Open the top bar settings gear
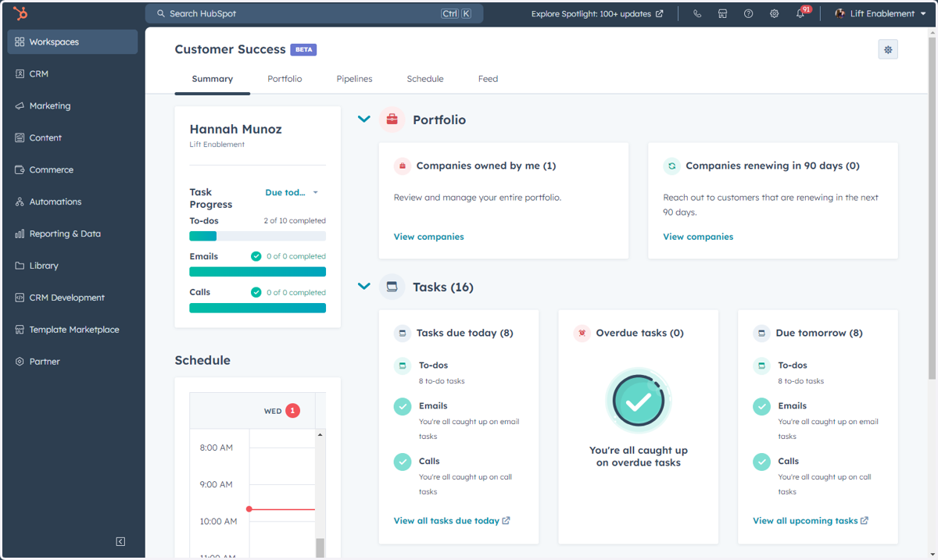This screenshot has width=938, height=560. (x=774, y=13)
